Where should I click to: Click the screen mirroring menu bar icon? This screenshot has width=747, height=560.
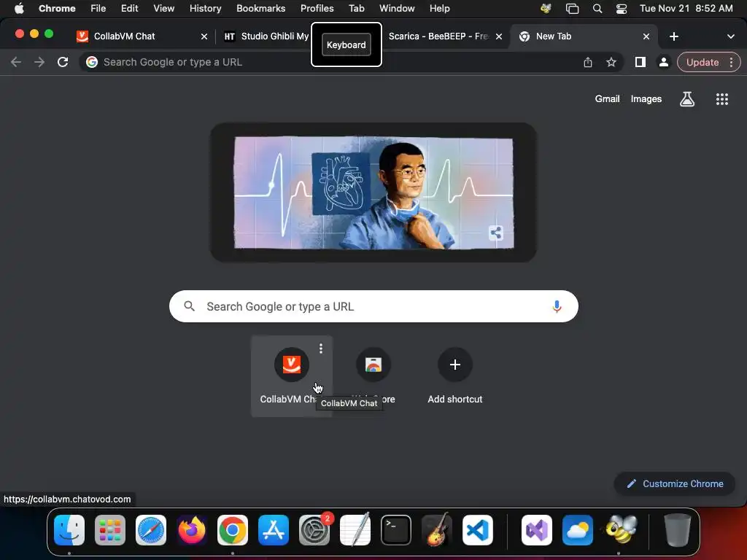(x=572, y=9)
